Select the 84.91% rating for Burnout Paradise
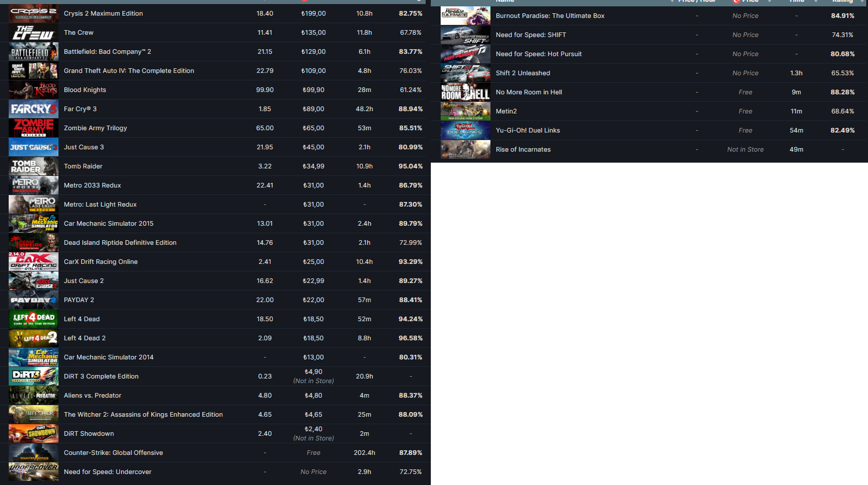Image resolution: width=868 pixels, height=485 pixels. [x=843, y=16]
